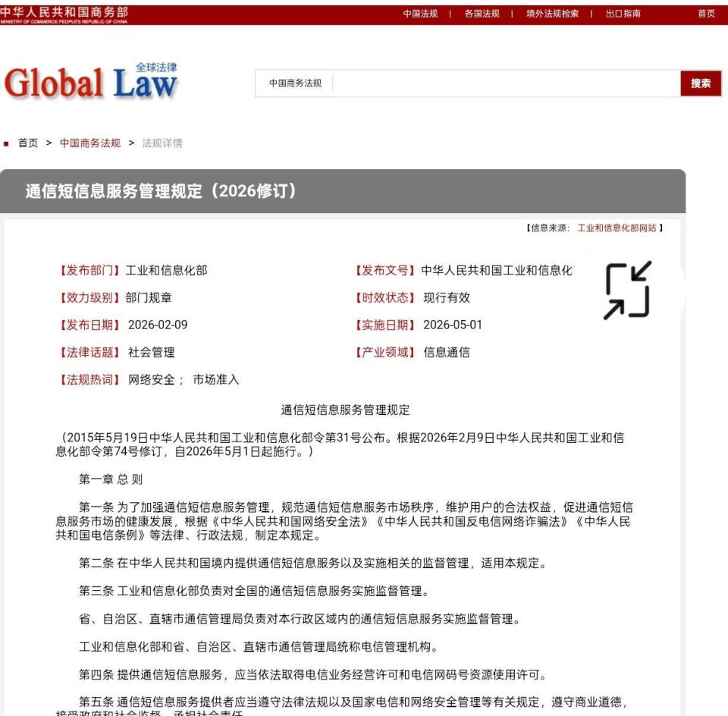
Task: Click into the search text field
Action: tap(506, 83)
